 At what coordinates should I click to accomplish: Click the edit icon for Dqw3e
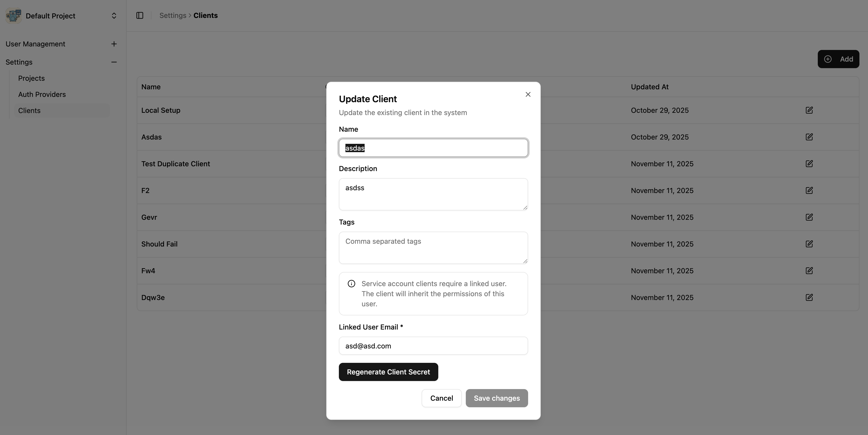pyautogui.click(x=809, y=297)
